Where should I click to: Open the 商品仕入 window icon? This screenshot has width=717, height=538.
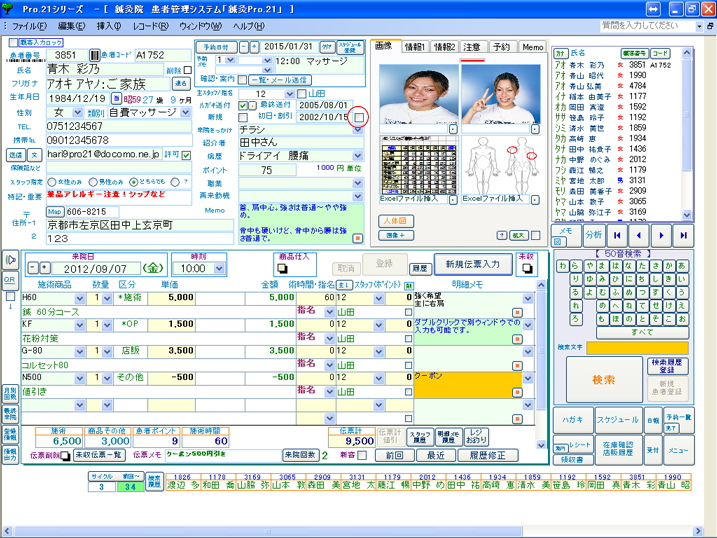pos(282,269)
